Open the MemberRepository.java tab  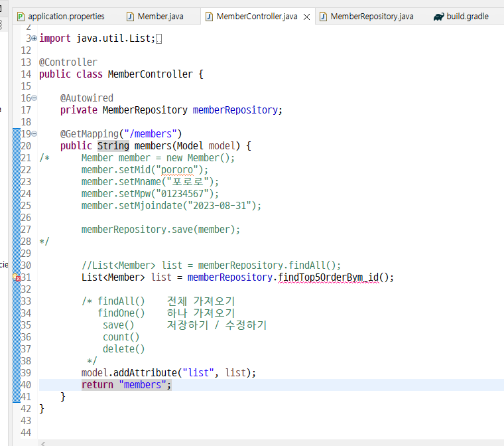[x=372, y=17]
